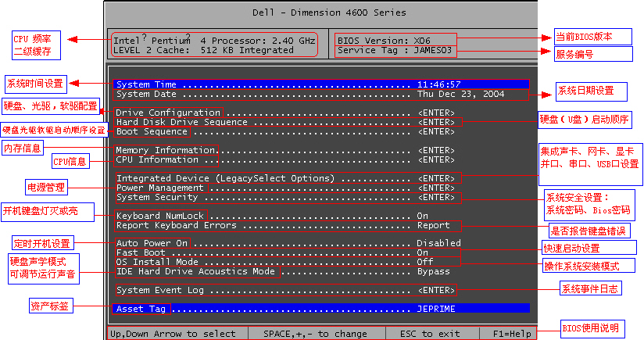
Task: Toggle the Report value for keyboard errors
Action: click(434, 225)
